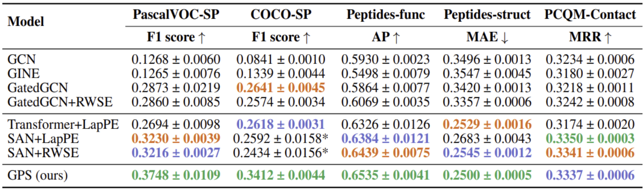Click the orange 0.2641 ± 0.0045 value
The width and height of the screenshot is (644, 191).
[282, 89]
